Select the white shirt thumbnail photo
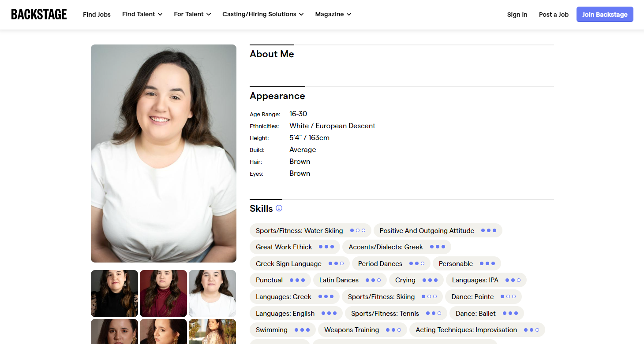Viewport: 644px width, 344px height. 212,293
